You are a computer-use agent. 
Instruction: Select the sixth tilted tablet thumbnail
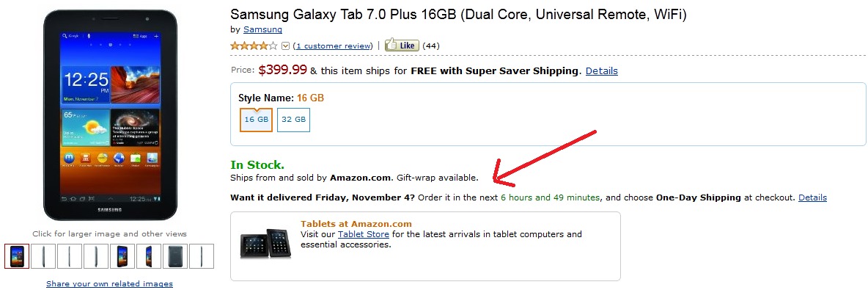(148, 256)
